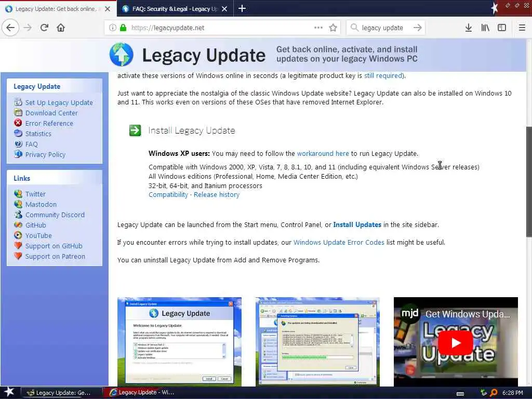Reload the current page
This screenshot has height=399, width=532.
coord(45,28)
